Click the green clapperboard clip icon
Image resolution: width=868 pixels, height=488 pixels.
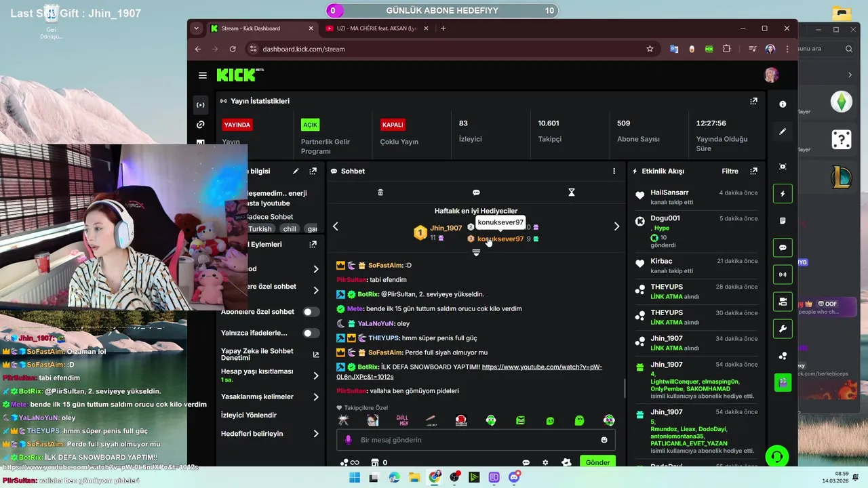783,382
